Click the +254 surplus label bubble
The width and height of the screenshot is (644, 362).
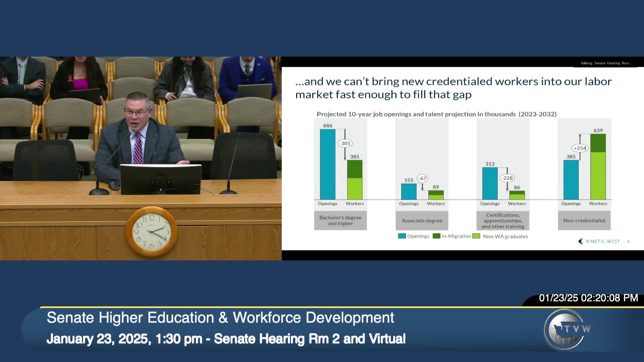click(580, 148)
